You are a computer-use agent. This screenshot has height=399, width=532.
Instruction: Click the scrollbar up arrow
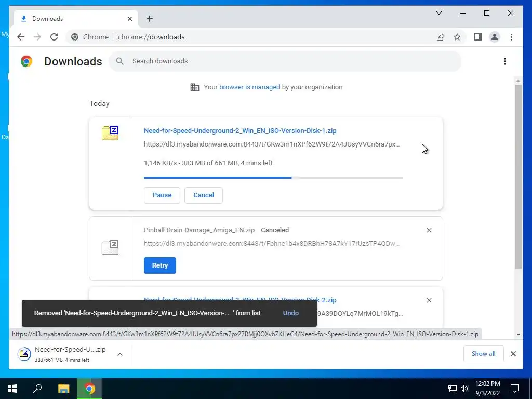[x=518, y=81]
